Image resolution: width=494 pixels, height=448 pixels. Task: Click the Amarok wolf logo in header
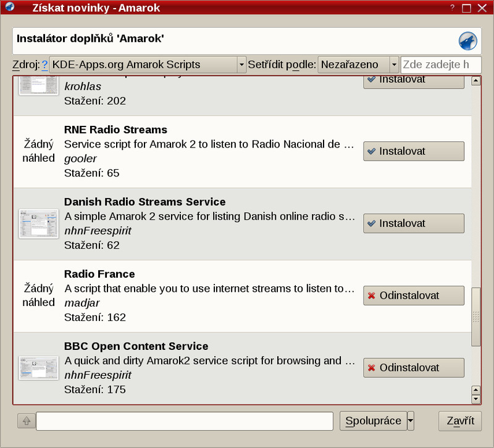(468, 41)
